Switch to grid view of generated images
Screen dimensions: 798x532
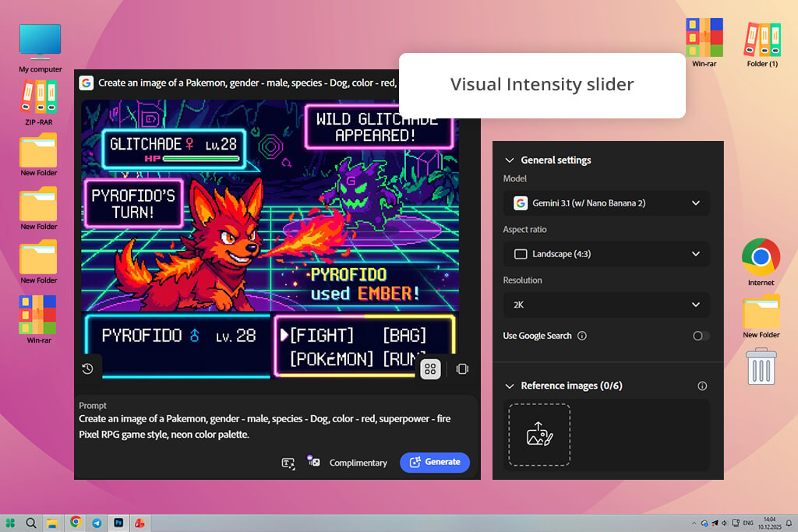pyautogui.click(x=430, y=368)
